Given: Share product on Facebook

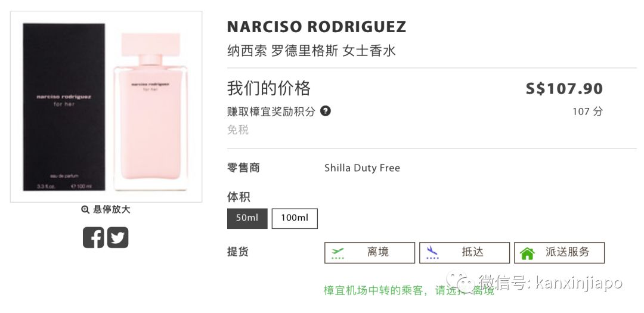Looking at the screenshot, I should [x=93, y=237].
